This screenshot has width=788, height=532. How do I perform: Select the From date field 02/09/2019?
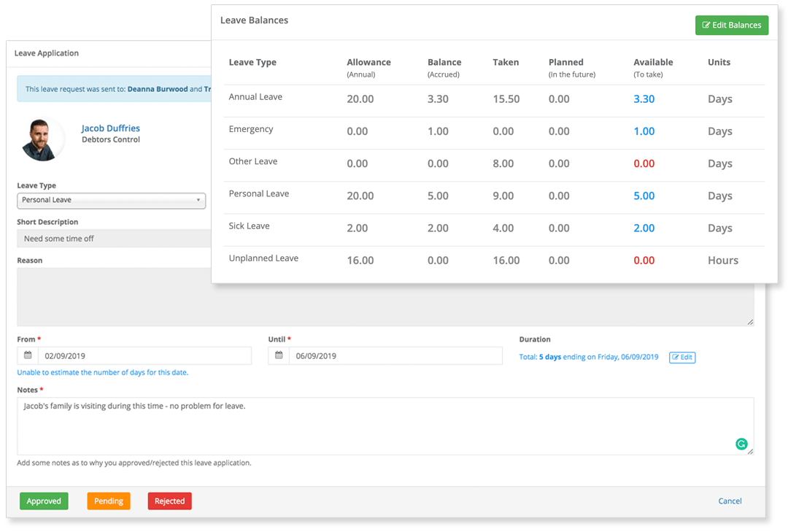(144, 356)
